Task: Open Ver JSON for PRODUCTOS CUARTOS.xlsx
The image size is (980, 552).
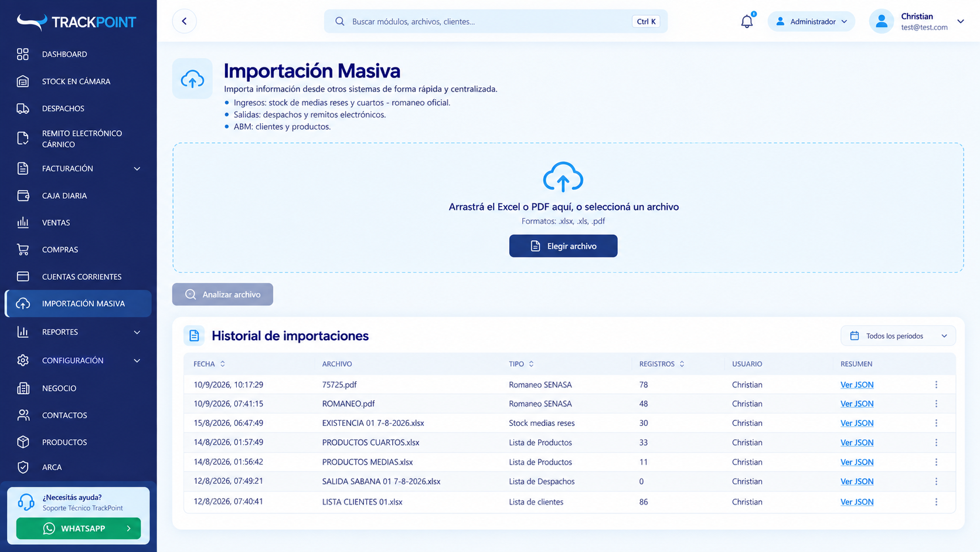Action: [857, 442]
